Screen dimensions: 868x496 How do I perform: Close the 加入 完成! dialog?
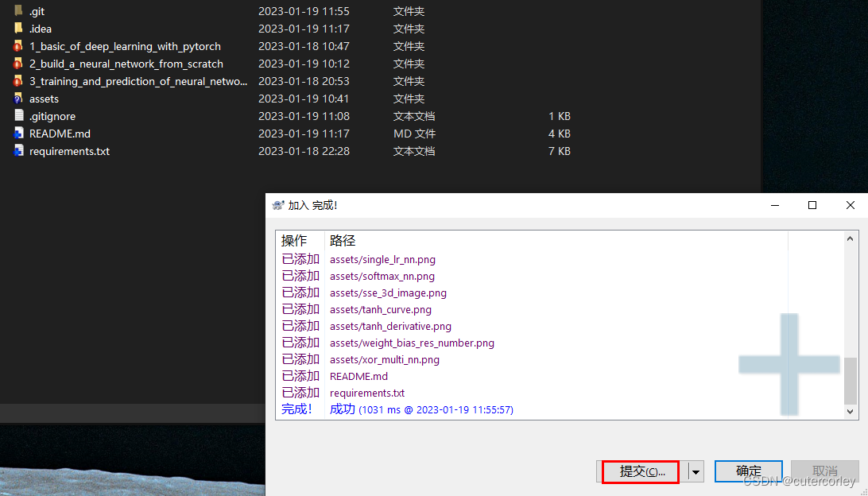pyautogui.click(x=851, y=205)
